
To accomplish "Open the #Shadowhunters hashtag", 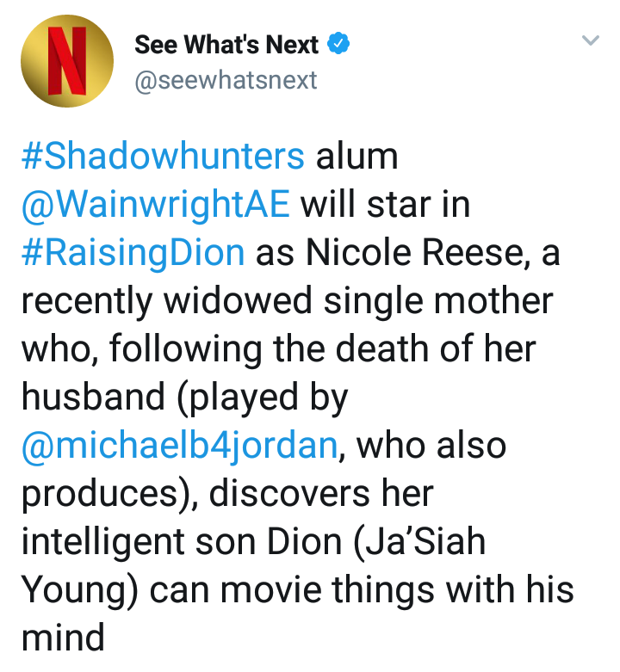I will tap(163, 157).
